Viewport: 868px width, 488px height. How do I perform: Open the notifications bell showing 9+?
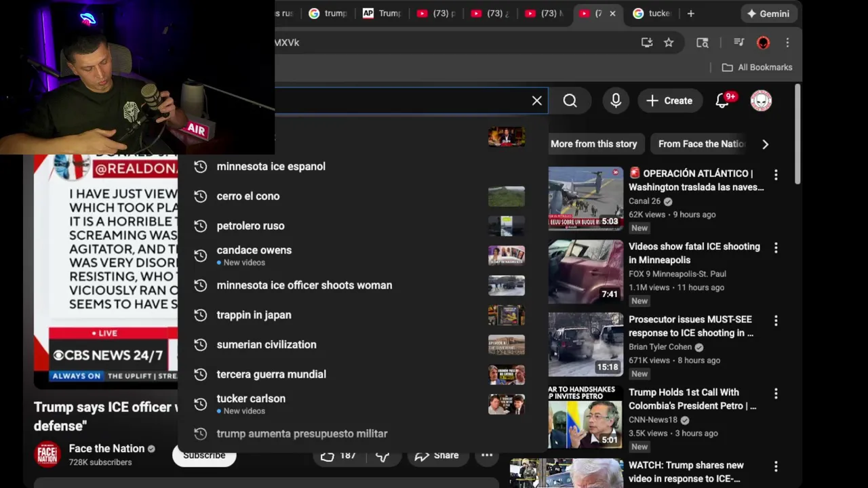click(724, 101)
